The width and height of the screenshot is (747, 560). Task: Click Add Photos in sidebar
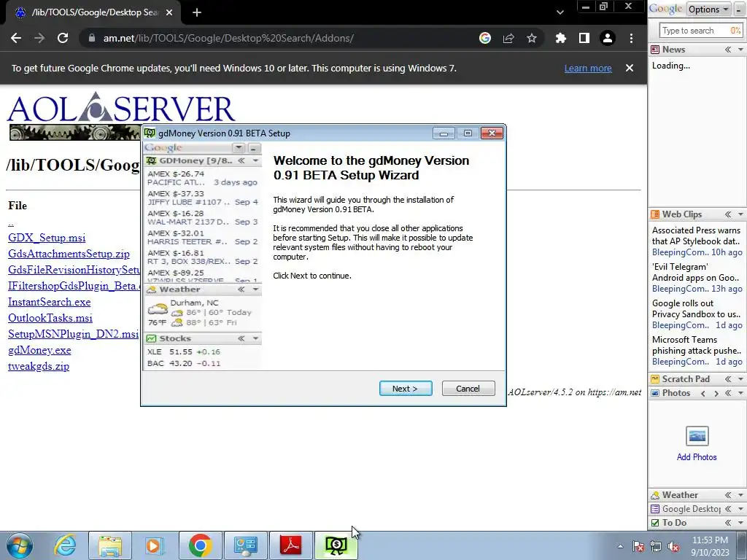697,457
